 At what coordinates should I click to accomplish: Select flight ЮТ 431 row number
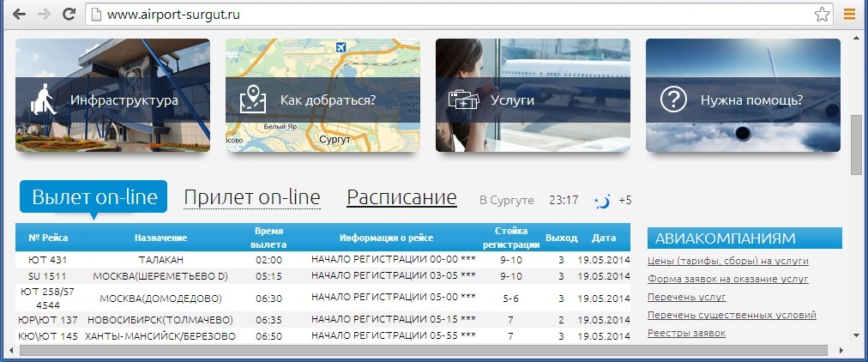48,260
